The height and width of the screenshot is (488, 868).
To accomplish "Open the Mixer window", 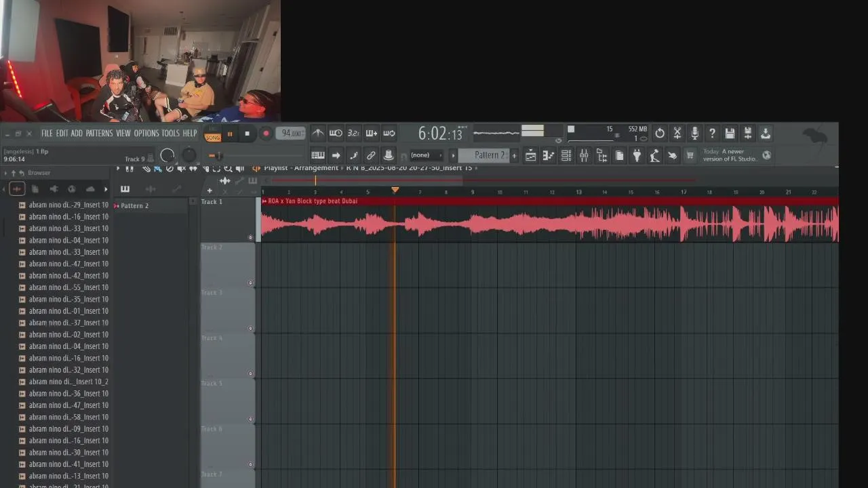I will pyautogui.click(x=584, y=155).
